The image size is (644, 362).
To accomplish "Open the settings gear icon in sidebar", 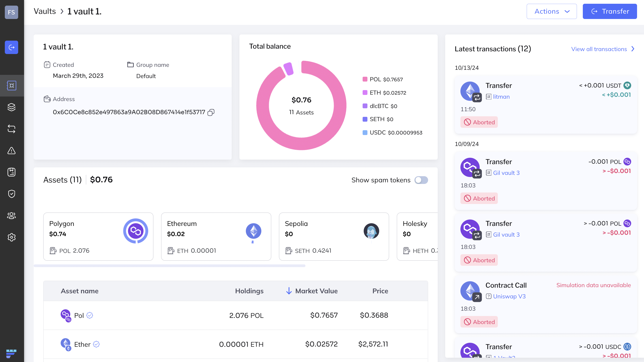I will click(x=11, y=237).
